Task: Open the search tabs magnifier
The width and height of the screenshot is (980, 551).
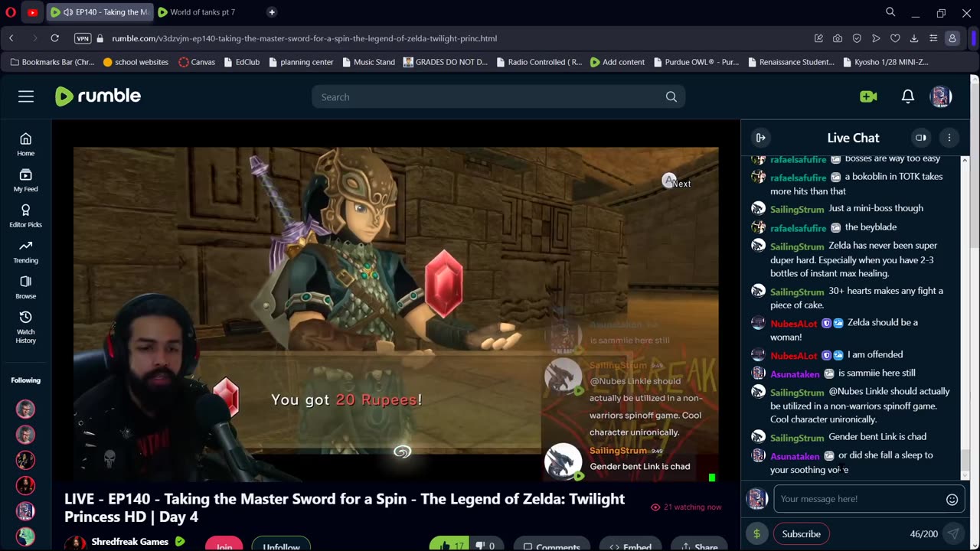Action: point(890,12)
